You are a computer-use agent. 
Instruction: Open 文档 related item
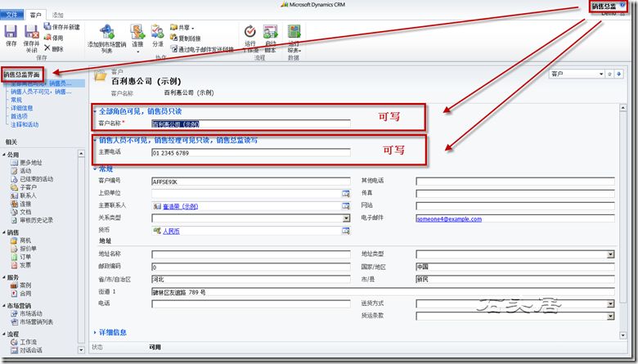(x=21, y=212)
